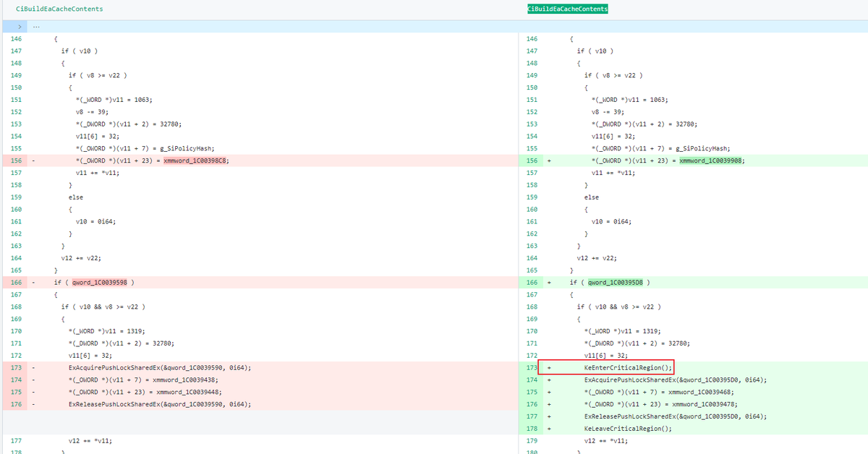Select the removed assignment of xmmword_1C0039438
The width and height of the screenshot is (868, 454).
tap(143, 380)
